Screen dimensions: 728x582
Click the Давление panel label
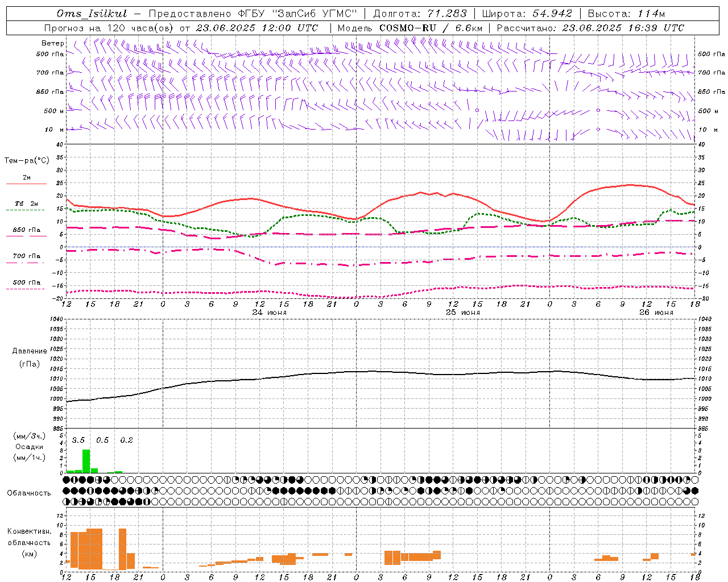pos(30,351)
